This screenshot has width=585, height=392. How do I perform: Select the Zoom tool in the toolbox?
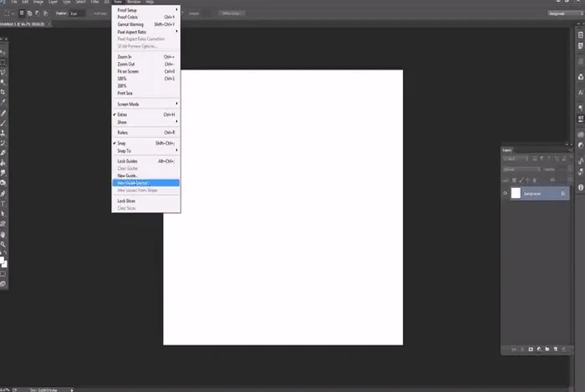[x=3, y=245]
